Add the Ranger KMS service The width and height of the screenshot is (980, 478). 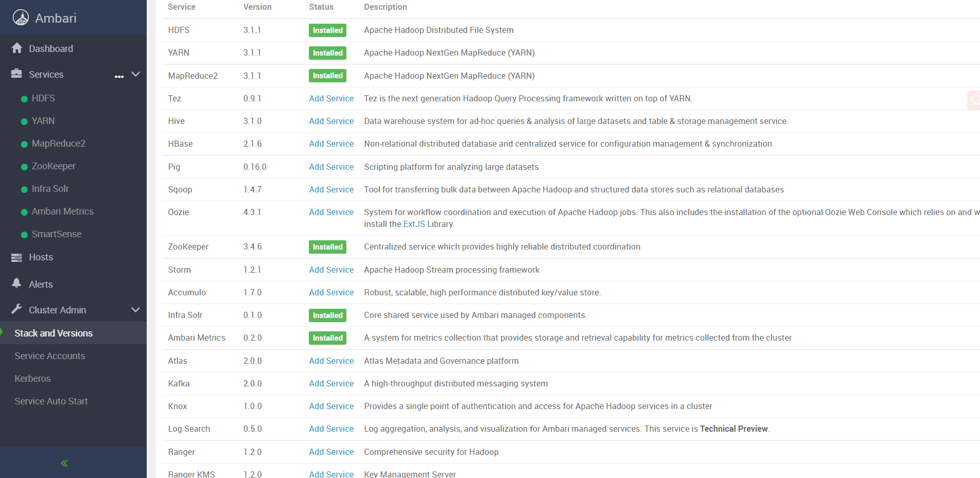(x=331, y=474)
